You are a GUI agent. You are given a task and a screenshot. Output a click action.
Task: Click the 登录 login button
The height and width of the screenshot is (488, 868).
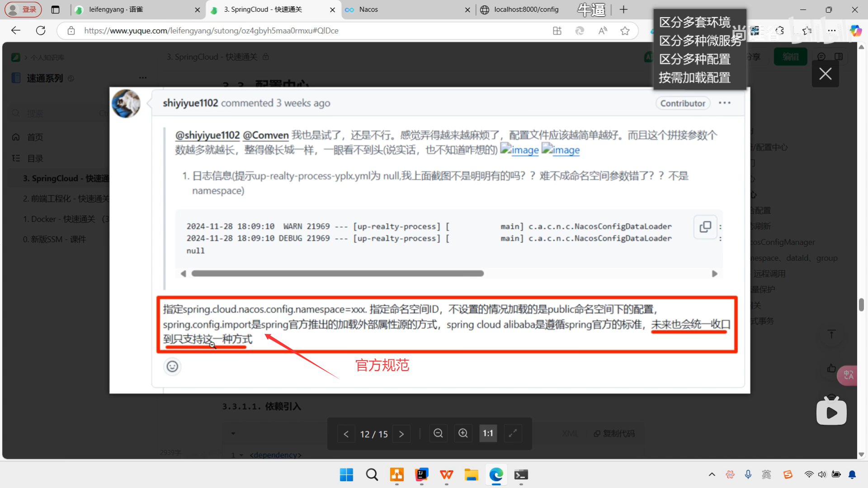[x=24, y=9]
